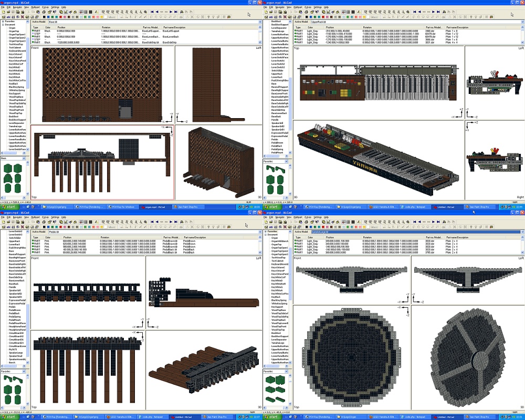Image resolution: width=525 pixels, height=420 pixels.
Task: Click Open file icon in top-left MLCad window
Action: tap(8, 12)
